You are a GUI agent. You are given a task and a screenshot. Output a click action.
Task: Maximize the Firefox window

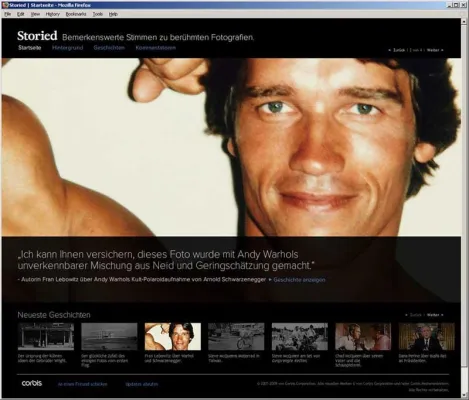point(456,5)
